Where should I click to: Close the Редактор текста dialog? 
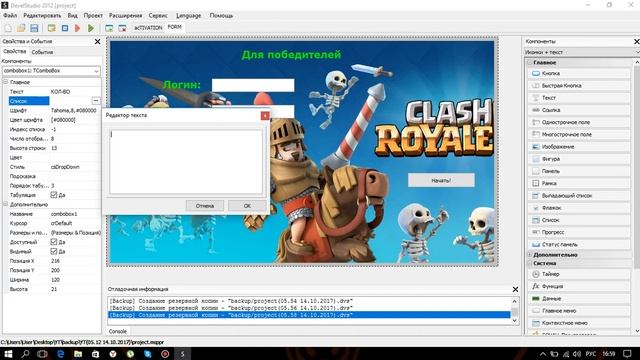(x=265, y=116)
